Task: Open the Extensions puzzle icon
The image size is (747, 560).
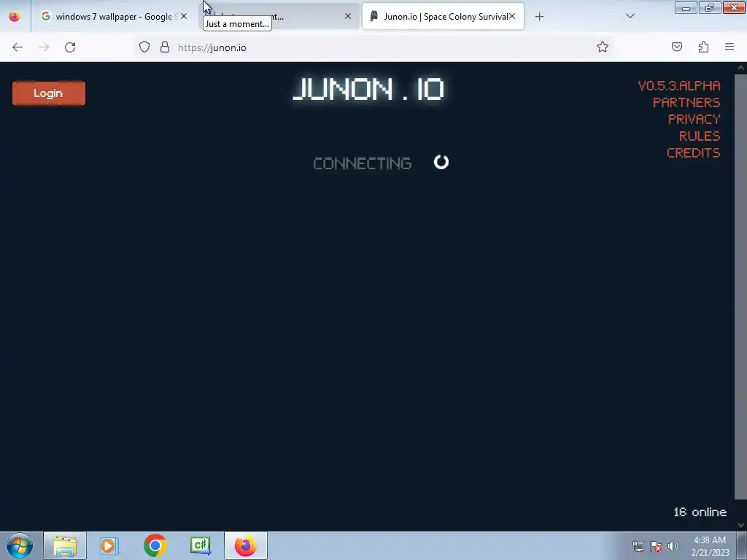Action: click(703, 47)
